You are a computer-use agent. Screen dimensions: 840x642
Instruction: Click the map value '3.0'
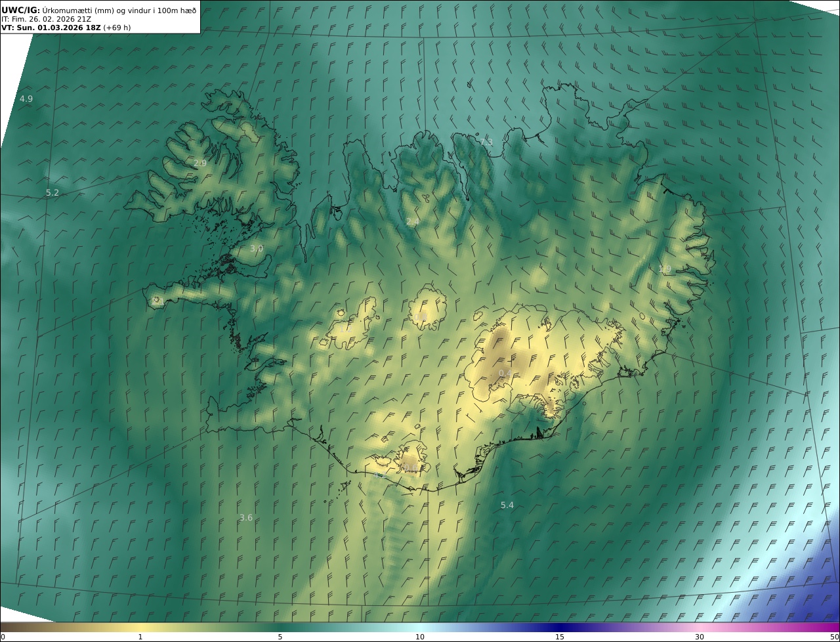click(257, 249)
